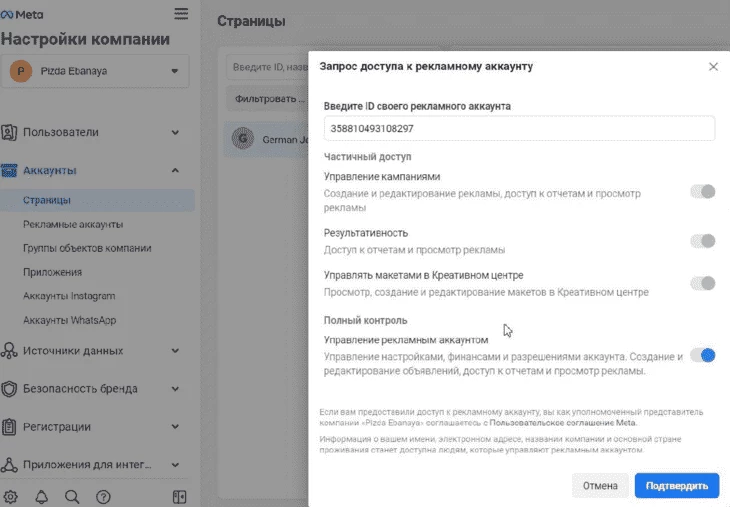
Task: Open the help question mark icon
Action: point(103,497)
